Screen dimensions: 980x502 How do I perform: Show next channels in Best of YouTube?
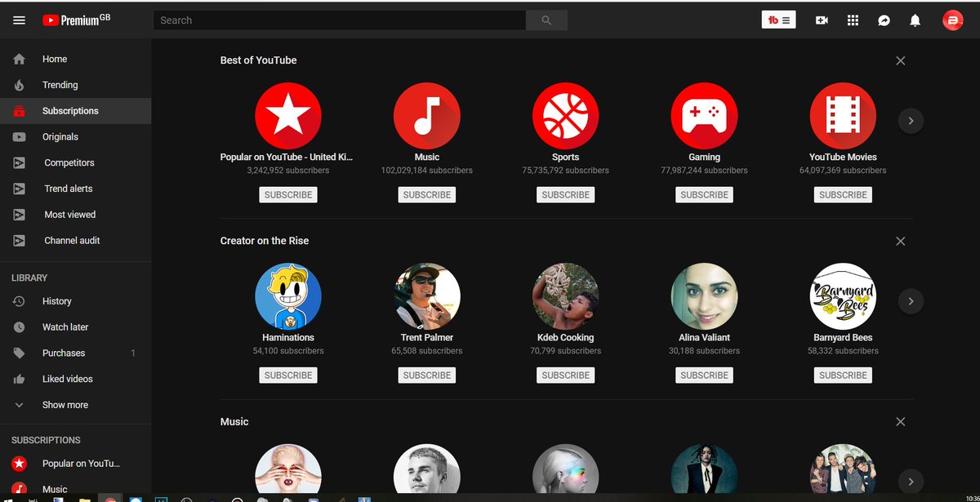point(911,121)
